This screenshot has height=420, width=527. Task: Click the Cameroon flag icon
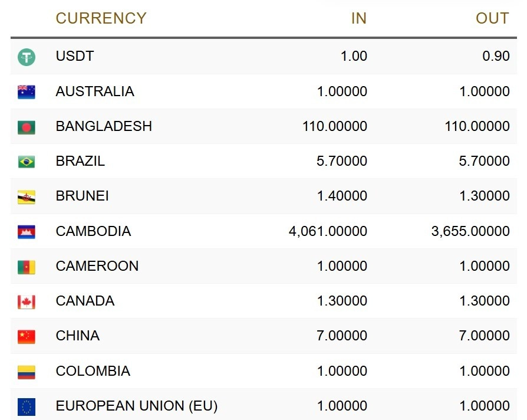tap(27, 267)
